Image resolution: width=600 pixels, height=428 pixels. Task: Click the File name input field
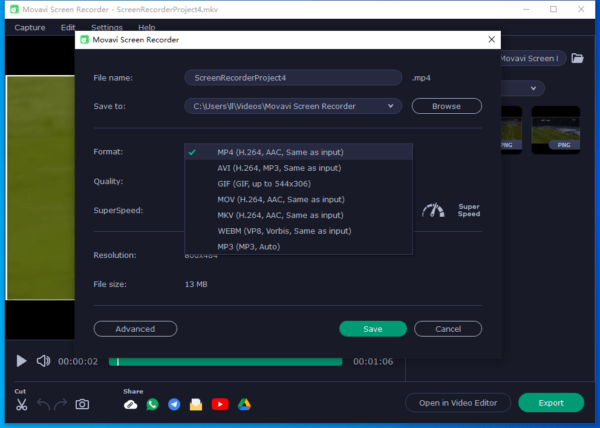coord(293,78)
